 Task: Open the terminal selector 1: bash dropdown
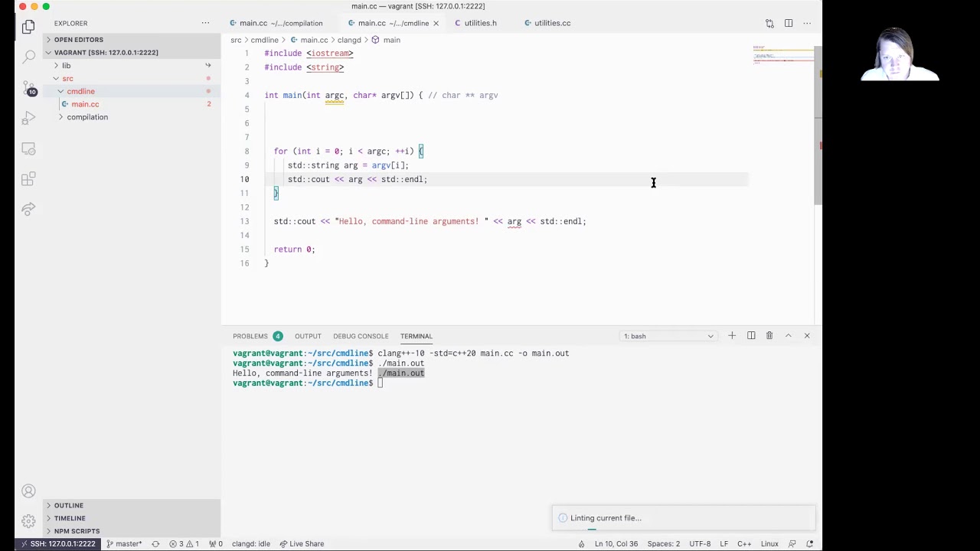click(x=668, y=336)
